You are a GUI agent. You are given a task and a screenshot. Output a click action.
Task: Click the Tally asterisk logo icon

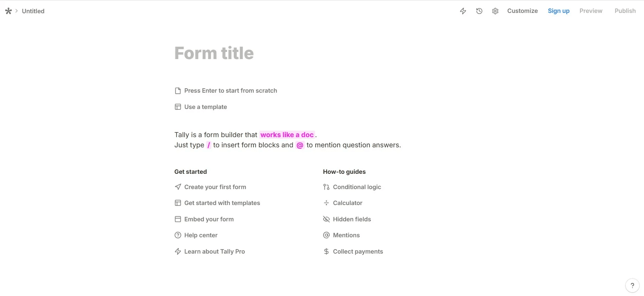pyautogui.click(x=8, y=11)
